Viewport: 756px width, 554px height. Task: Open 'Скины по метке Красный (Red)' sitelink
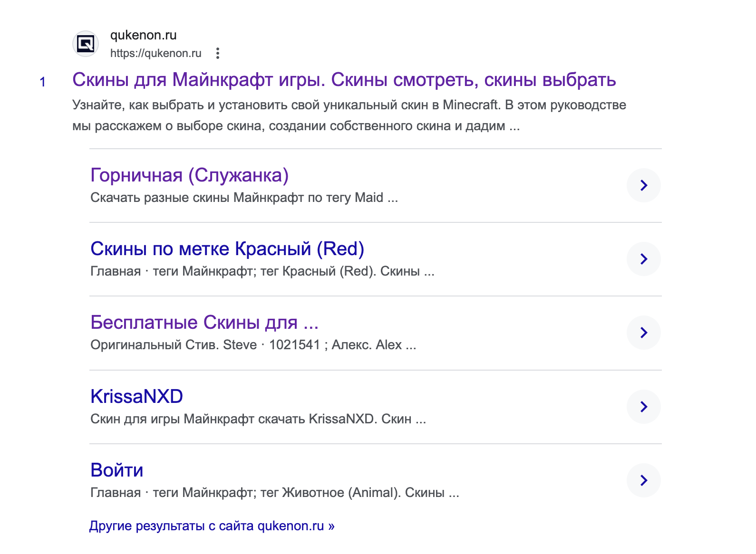tap(227, 249)
